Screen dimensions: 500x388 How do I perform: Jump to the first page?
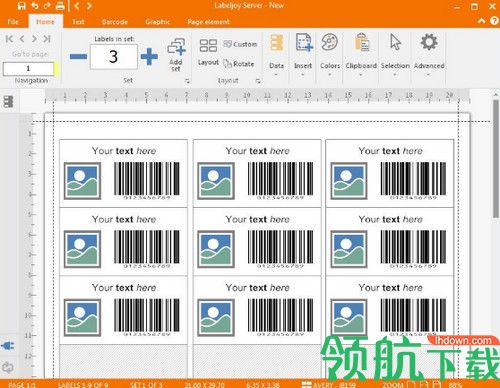9,39
